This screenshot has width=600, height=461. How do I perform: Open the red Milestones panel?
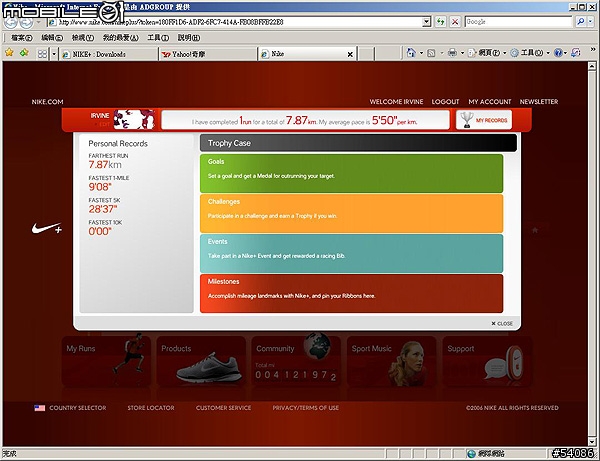351,293
